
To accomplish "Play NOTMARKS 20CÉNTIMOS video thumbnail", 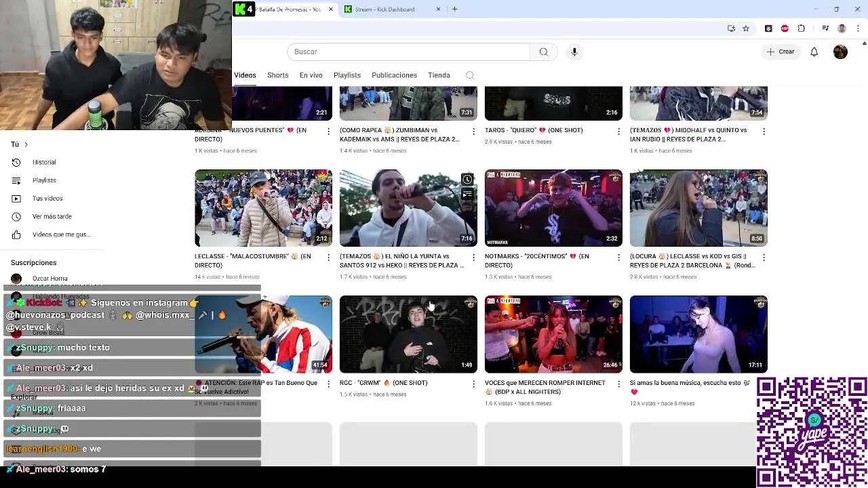I will click(553, 208).
